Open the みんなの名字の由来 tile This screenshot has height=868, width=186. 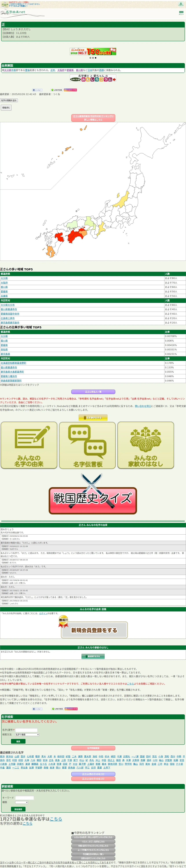click(29, 445)
